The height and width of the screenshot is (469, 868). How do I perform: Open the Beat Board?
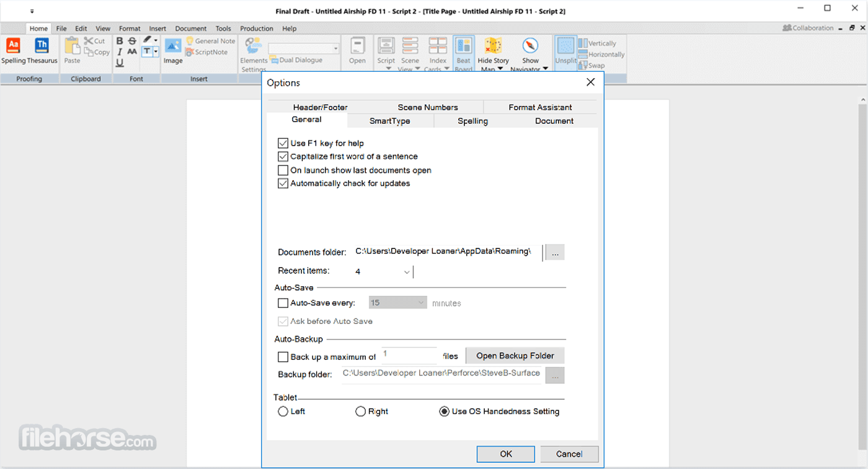click(x=464, y=53)
